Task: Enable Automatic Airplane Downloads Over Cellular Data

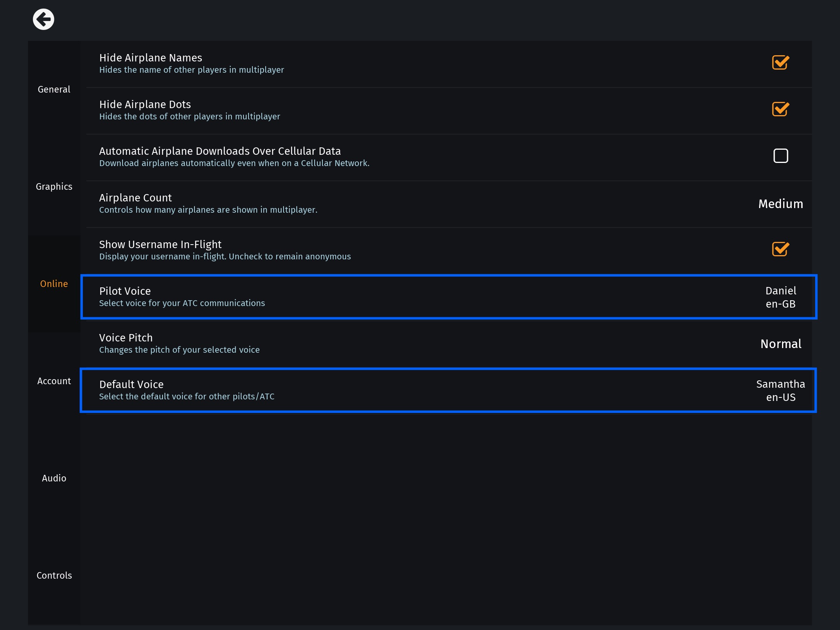Action: pyautogui.click(x=780, y=156)
